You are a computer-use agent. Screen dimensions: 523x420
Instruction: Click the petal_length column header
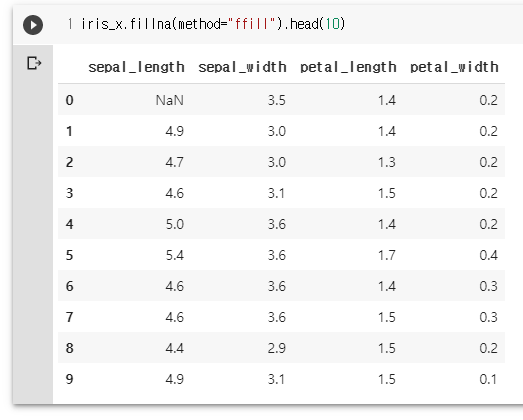[x=348, y=67]
